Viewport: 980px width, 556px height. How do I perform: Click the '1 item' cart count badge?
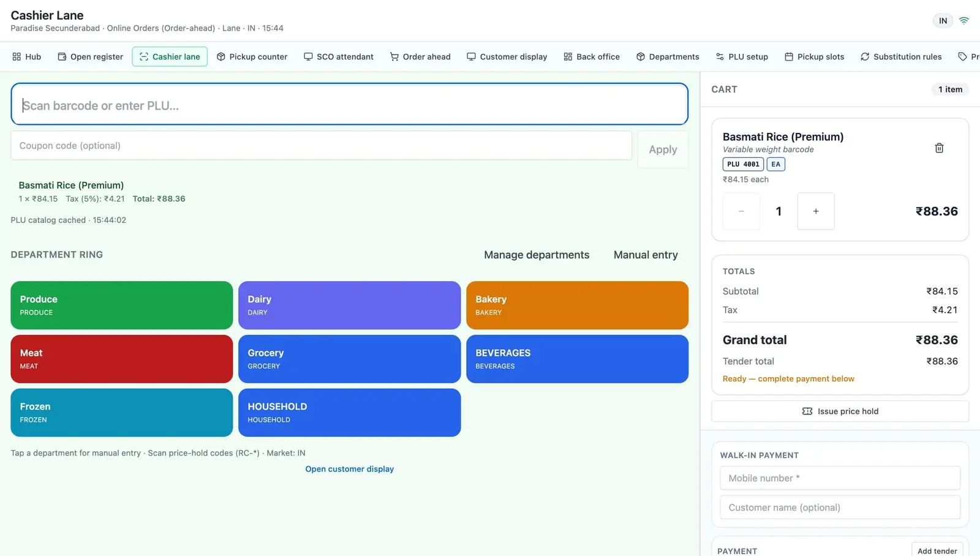point(950,89)
